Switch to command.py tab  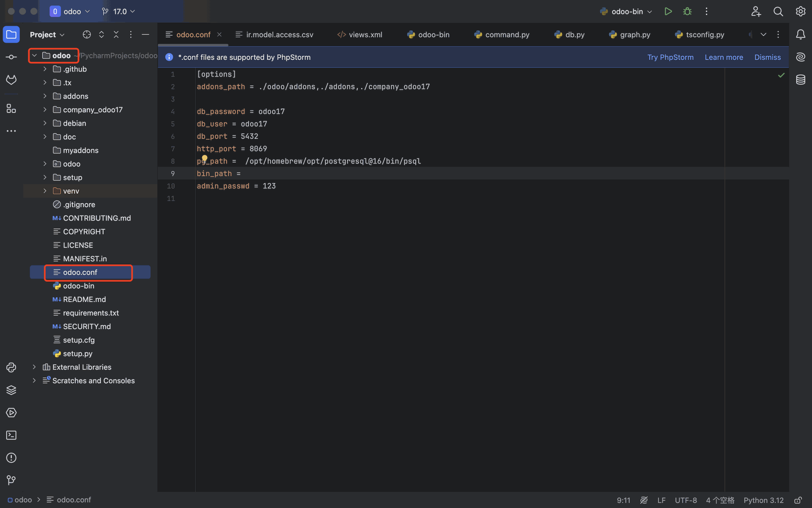click(502, 35)
